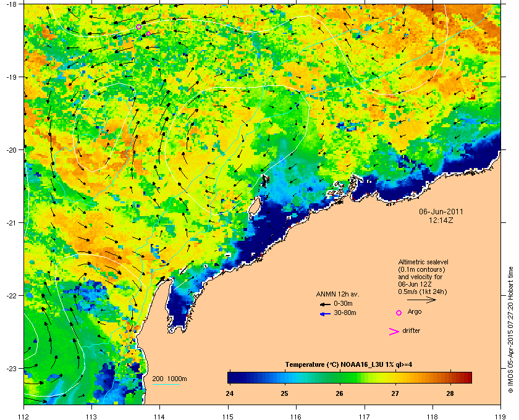Click the magenta drifter legend symbol
The height and width of the screenshot is (420, 519).
394,332
